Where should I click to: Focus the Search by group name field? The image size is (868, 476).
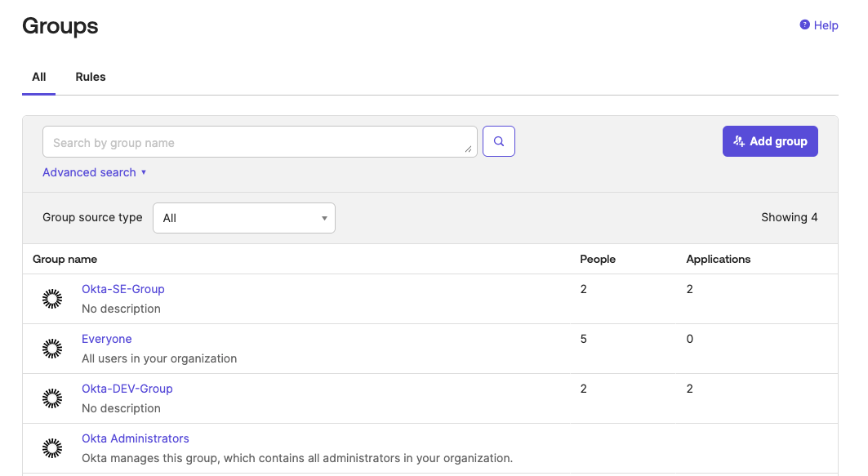point(260,142)
